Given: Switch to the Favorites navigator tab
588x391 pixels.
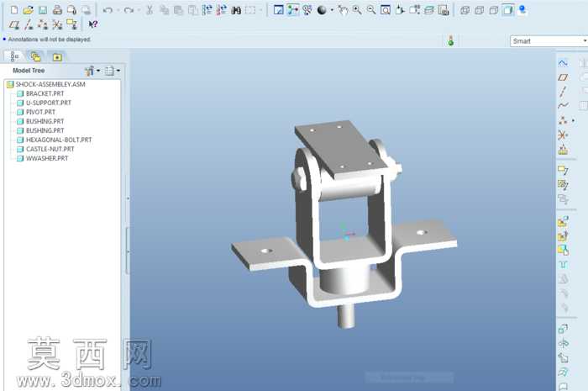Looking at the screenshot, I should 57,57.
